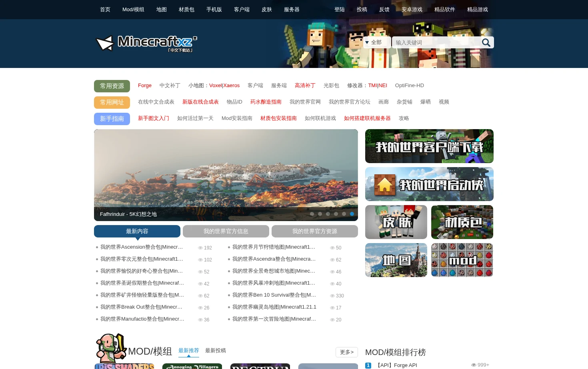This screenshot has width=588, height=369.
Task: Select the first carousel dot
Action: tap(312, 214)
